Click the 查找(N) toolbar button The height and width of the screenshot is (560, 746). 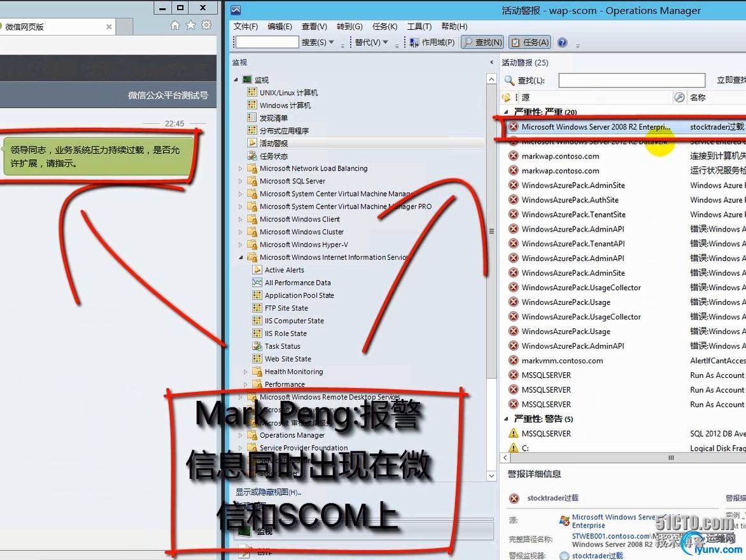pos(483,43)
